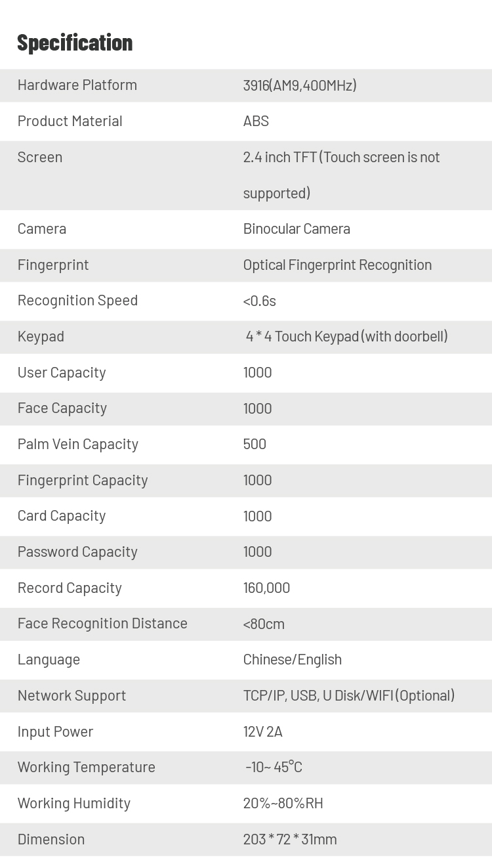Click the User Capacity row label
Viewport: 492px width, 868px height.
(x=62, y=372)
